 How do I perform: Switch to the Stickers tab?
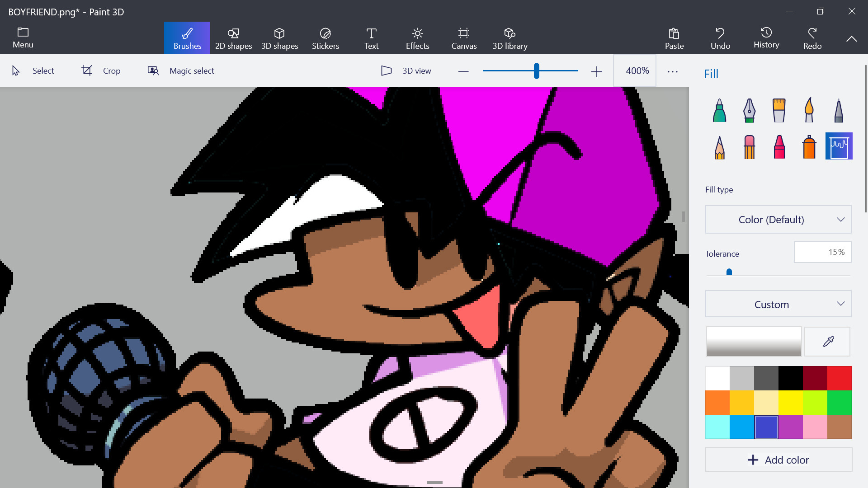coord(325,38)
